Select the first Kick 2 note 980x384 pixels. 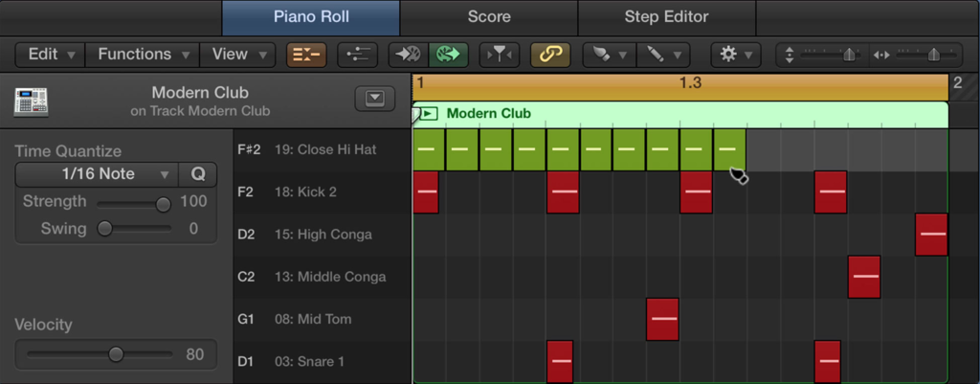pyautogui.click(x=426, y=192)
